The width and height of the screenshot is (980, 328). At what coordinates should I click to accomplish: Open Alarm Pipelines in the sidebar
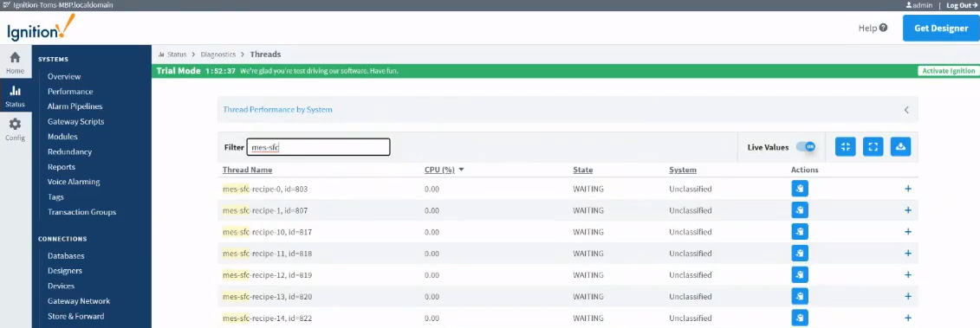point(75,106)
